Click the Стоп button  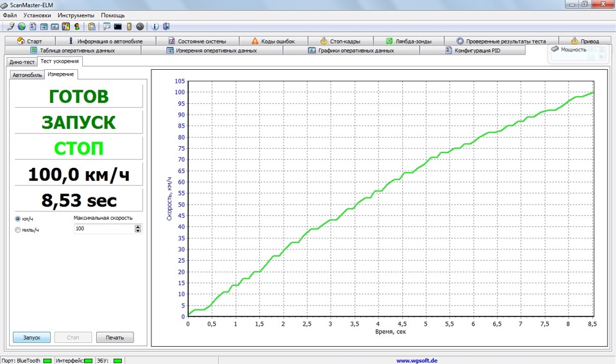pos(73,337)
